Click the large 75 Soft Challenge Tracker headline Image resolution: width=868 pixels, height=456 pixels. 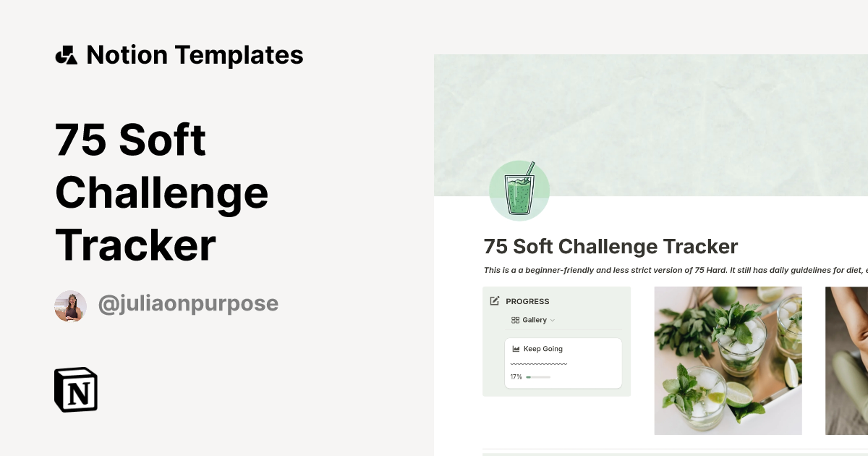(x=162, y=192)
